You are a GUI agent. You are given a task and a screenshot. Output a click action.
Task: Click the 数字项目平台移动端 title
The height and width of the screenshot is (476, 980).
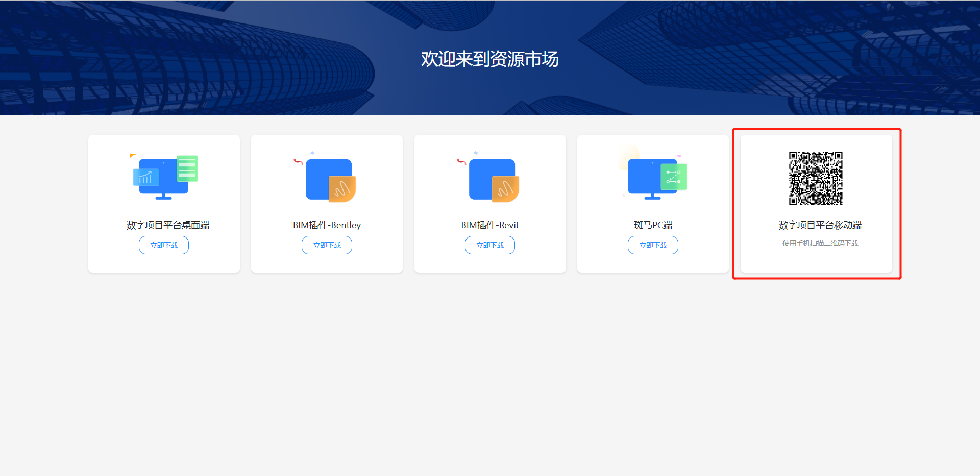(820, 225)
